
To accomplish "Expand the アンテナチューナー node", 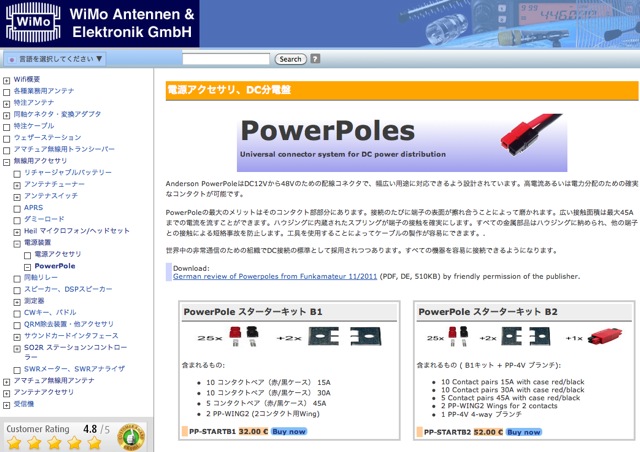I will pos(17,185).
